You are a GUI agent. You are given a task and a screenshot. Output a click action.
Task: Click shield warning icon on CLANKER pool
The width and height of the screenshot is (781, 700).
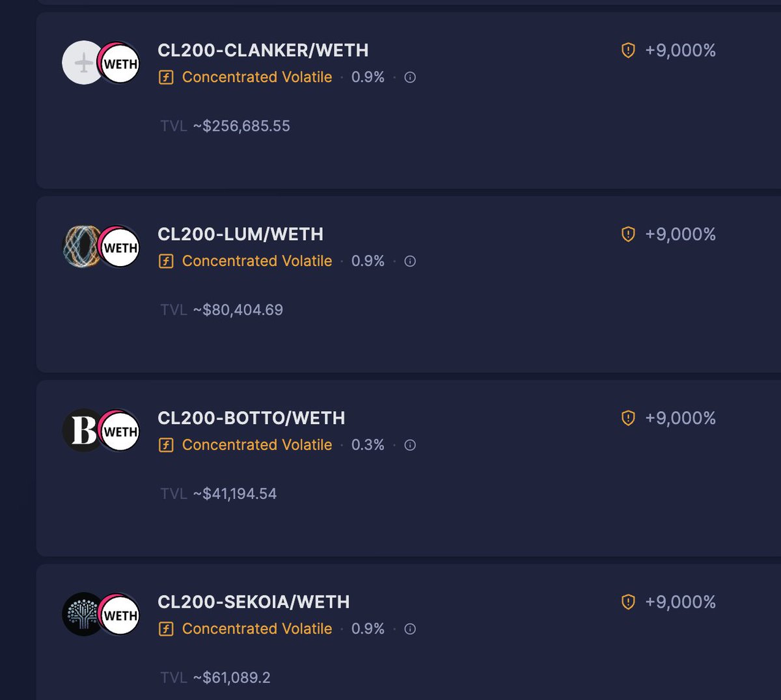pyautogui.click(x=628, y=50)
